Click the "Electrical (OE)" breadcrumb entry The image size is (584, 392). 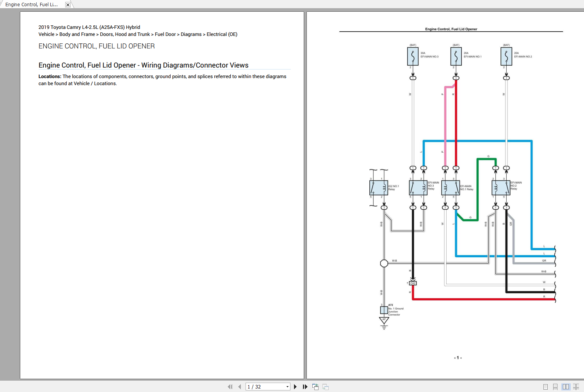point(222,34)
